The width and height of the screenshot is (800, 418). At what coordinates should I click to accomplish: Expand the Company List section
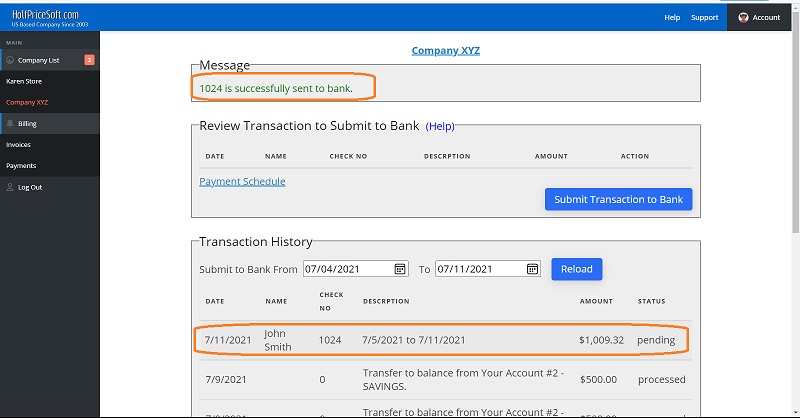tap(40, 60)
